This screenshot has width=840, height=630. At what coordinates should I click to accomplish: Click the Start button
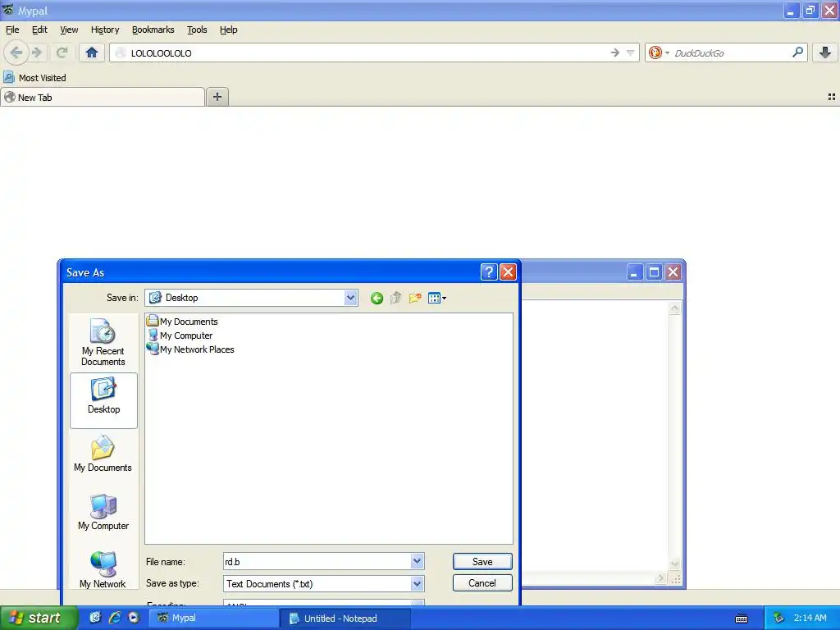click(38, 618)
